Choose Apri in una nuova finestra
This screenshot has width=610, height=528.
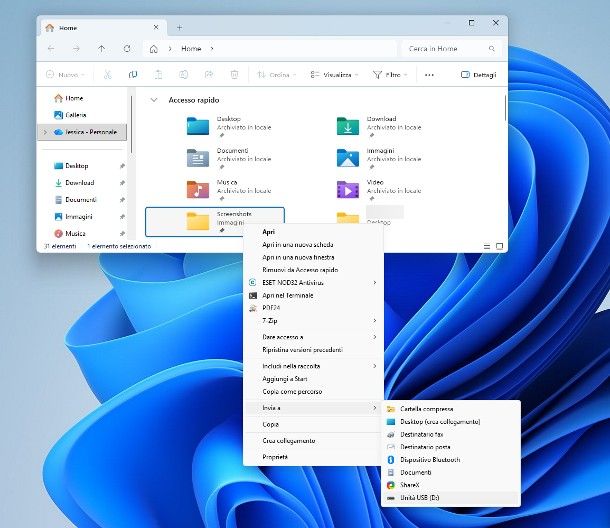click(313, 257)
